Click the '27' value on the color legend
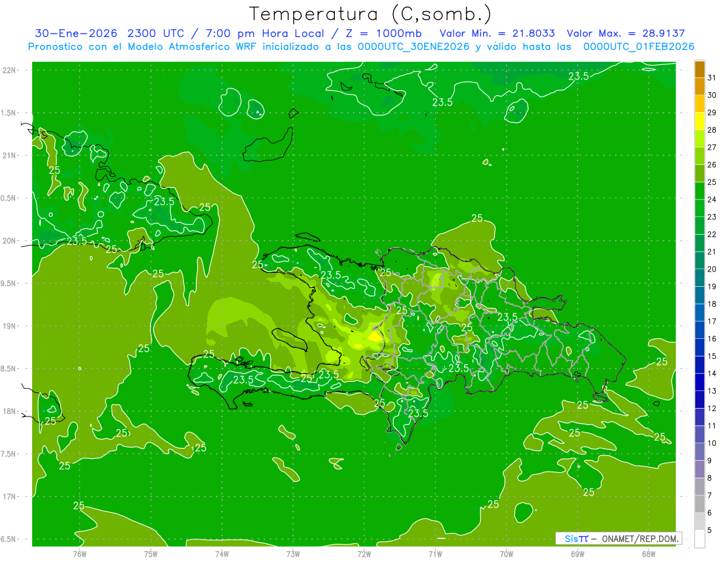Image resolution: width=728 pixels, height=562 pixels. point(712,147)
